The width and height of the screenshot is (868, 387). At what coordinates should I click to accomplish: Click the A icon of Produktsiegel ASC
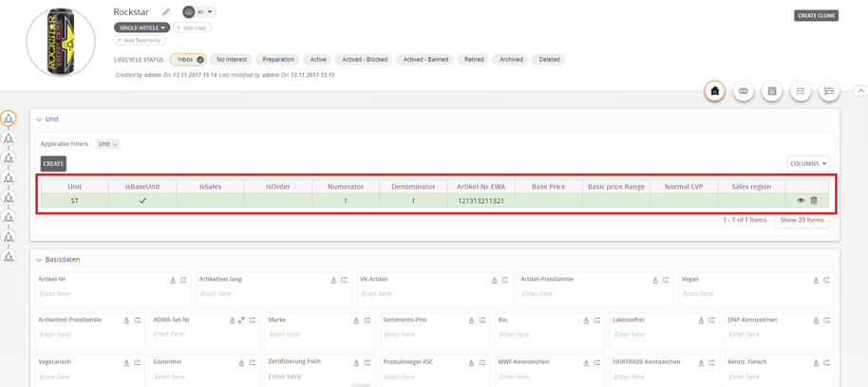point(471,362)
